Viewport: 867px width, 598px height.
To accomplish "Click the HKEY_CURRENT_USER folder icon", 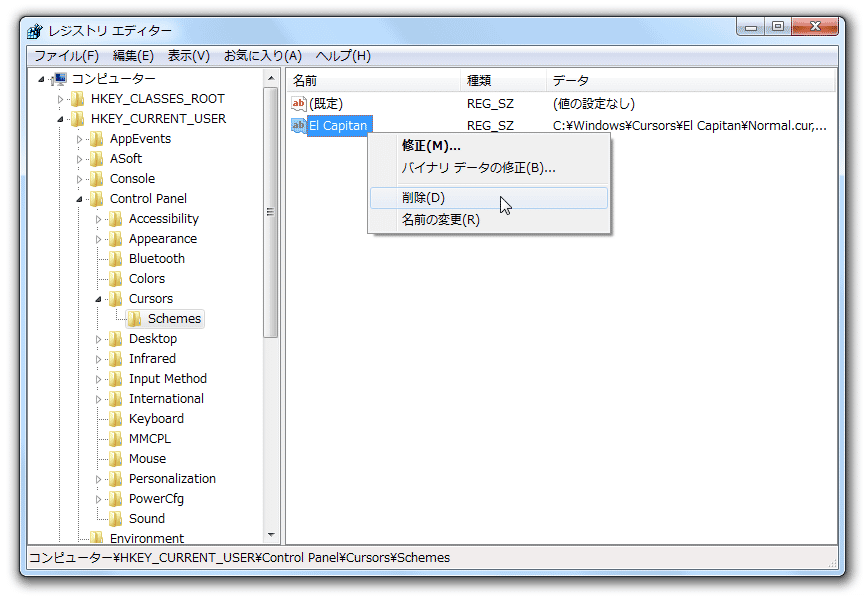I will click(78, 119).
